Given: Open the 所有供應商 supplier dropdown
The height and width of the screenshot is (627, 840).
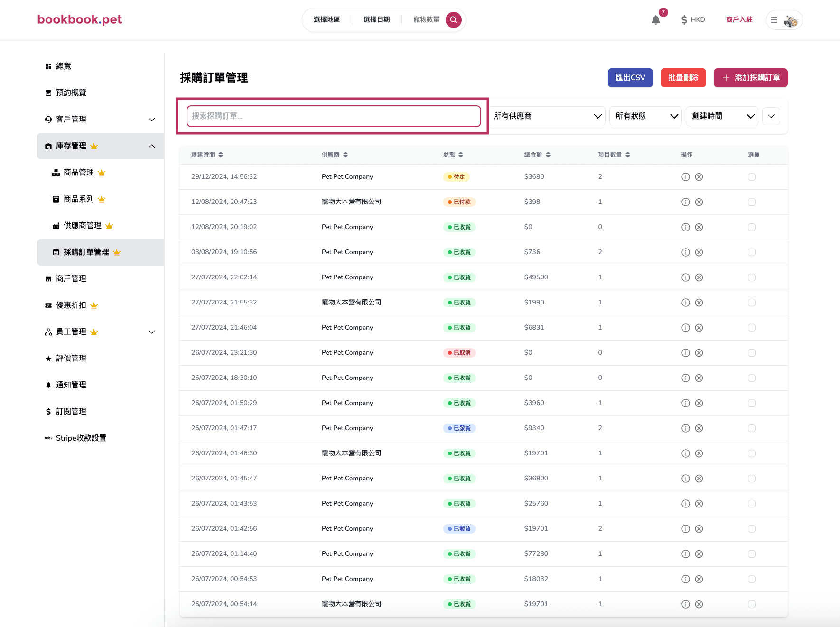Looking at the screenshot, I should [547, 116].
